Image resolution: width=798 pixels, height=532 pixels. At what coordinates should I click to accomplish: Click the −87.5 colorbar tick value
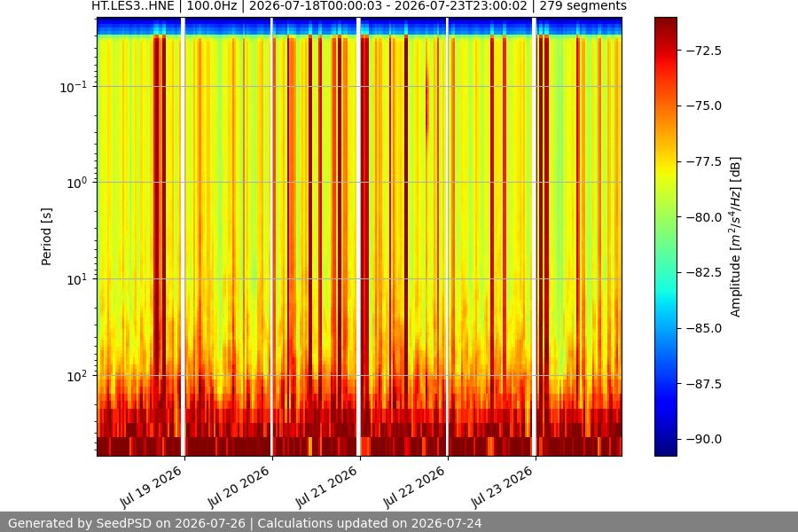coord(703,383)
